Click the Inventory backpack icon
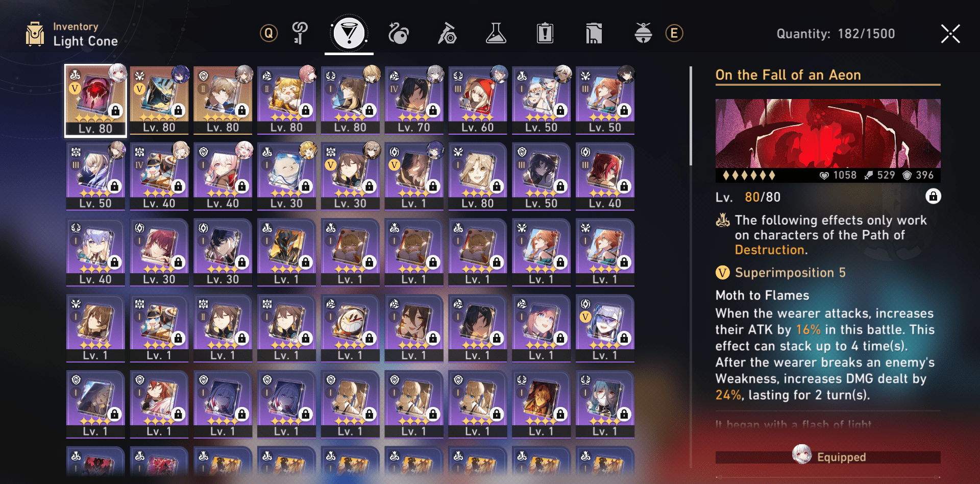 coord(35,34)
